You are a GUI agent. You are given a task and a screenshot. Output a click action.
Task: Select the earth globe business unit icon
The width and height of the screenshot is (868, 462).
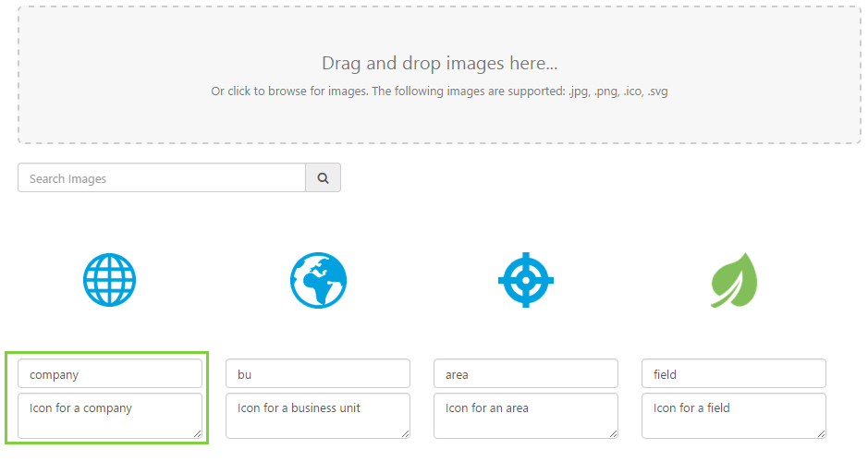click(x=318, y=280)
